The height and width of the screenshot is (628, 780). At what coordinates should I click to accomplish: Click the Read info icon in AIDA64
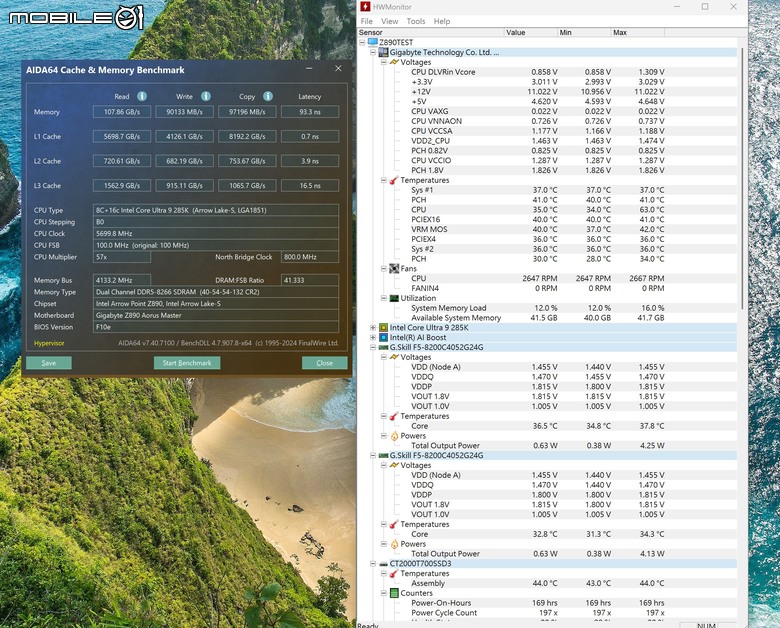pyautogui.click(x=142, y=96)
